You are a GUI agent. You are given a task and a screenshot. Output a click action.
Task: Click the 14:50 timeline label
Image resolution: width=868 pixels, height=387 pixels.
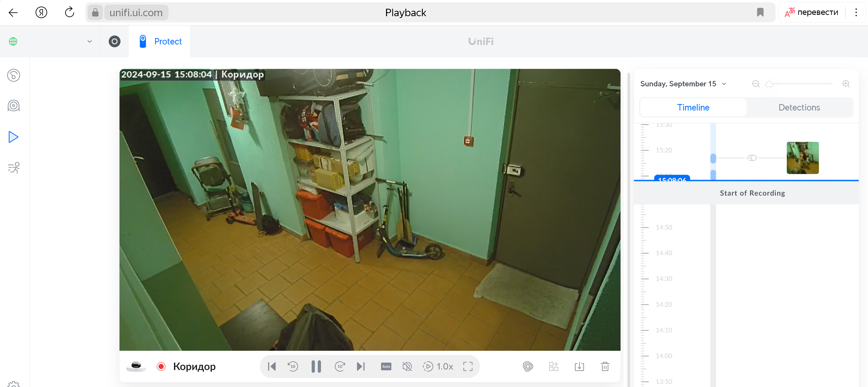coord(664,227)
